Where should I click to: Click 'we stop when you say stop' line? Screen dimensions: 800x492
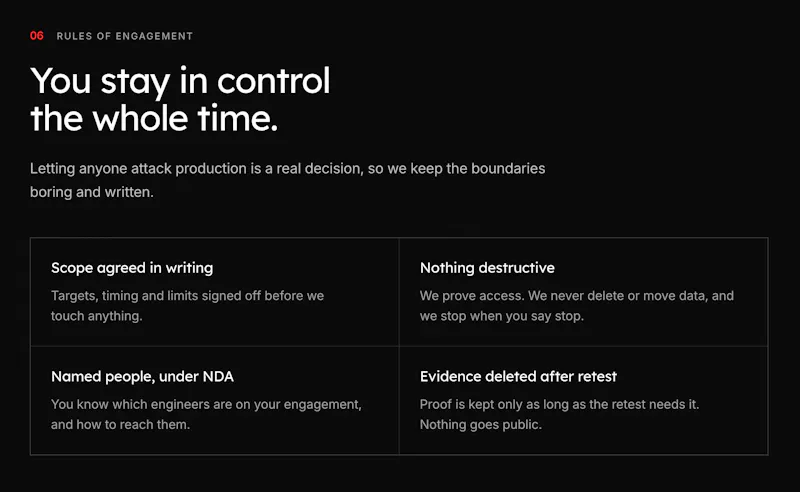point(502,316)
